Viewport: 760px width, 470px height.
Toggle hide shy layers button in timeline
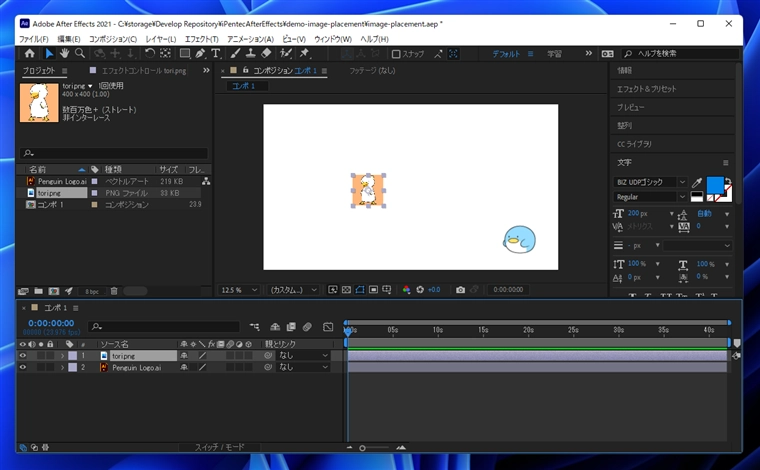[x=275, y=327]
